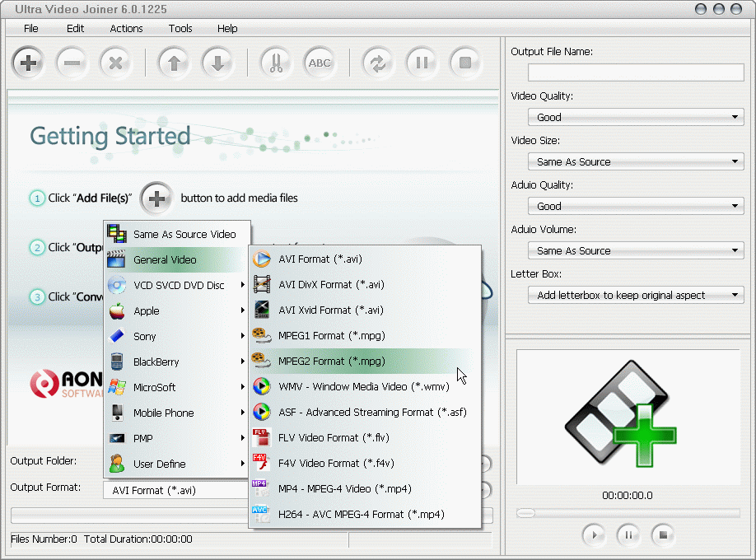
Task: Move a file down with the down-arrow icon
Action: pyautogui.click(x=217, y=62)
